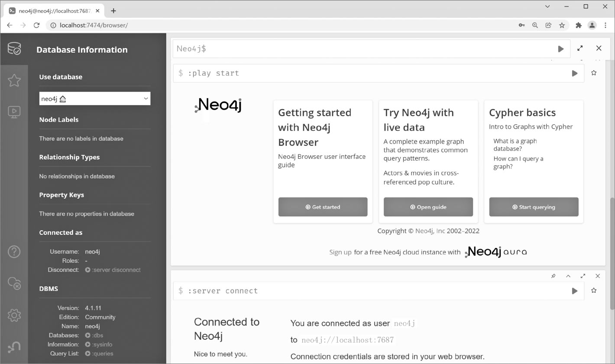Click the Start querying button

click(x=534, y=207)
